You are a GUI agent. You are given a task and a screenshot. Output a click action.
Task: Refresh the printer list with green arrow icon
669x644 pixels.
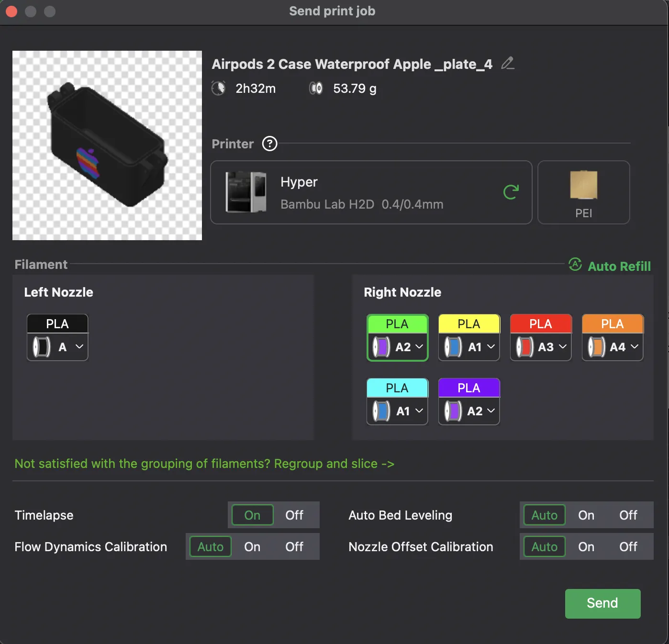[x=511, y=192]
